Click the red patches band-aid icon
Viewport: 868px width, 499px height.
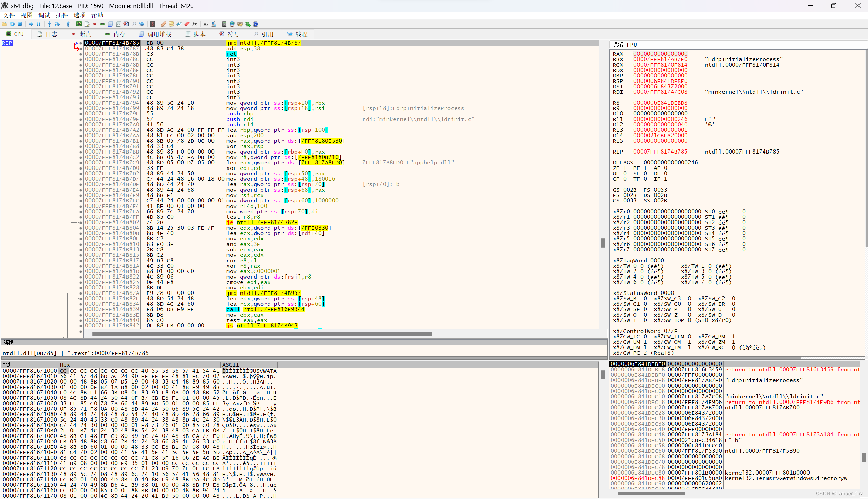pyautogui.click(x=164, y=24)
